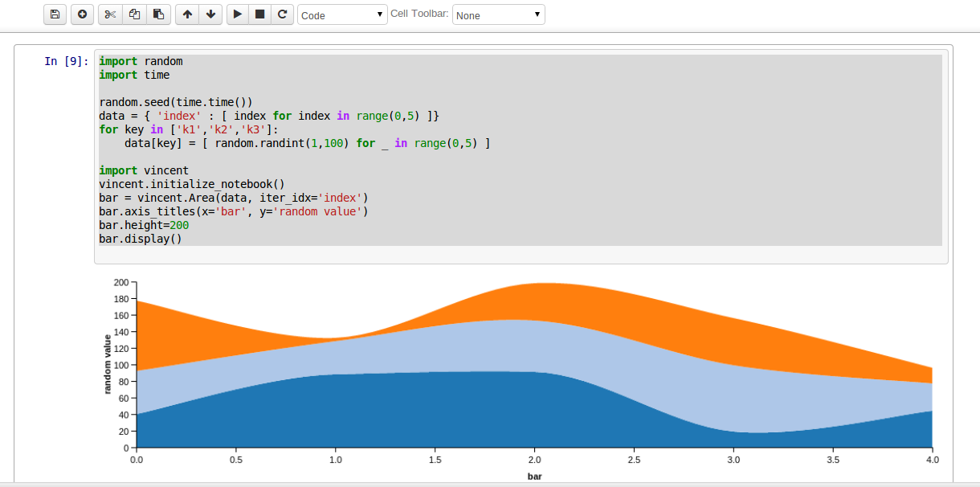Interrupt kernel with stop square icon
The width and height of the screenshot is (980, 487).
point(259,14)
